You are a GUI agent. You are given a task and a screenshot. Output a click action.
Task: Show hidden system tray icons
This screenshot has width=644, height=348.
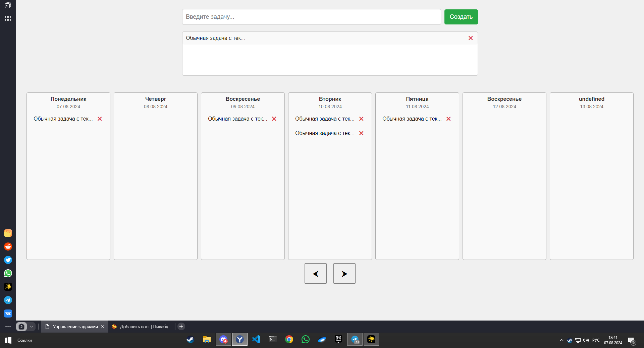point(561,340)
